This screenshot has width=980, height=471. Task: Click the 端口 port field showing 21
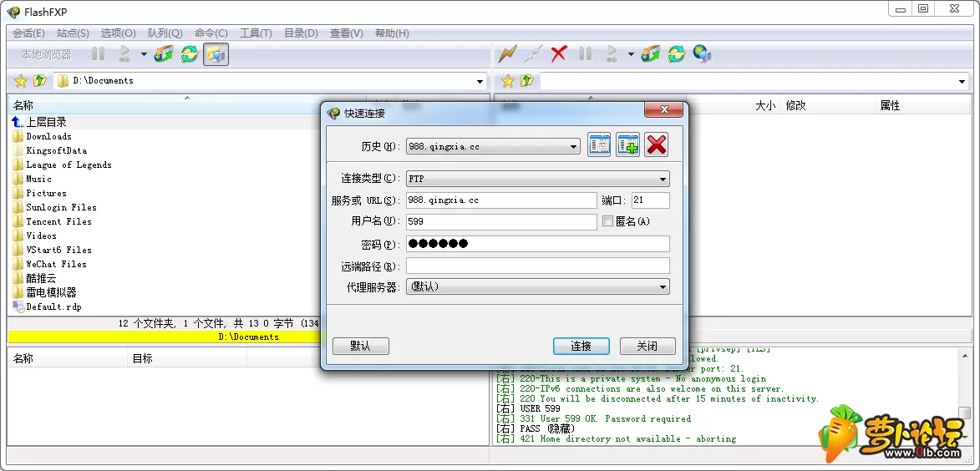click(x=650, y=200)
